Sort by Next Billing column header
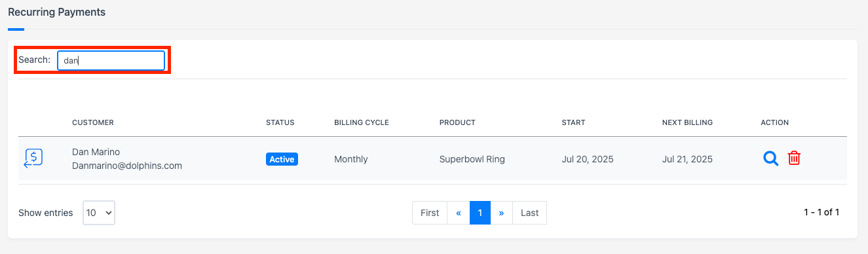 [x=687, y=122]
